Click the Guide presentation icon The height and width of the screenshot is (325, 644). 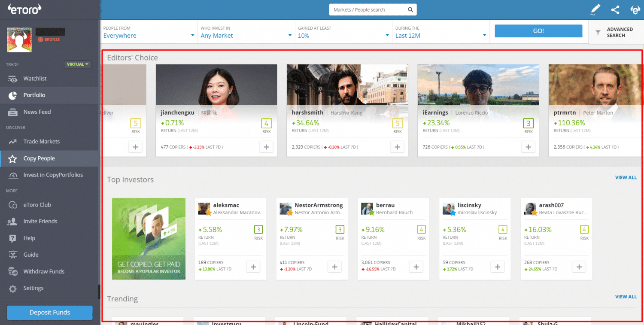pyautogui.click(x=13, y=255)
